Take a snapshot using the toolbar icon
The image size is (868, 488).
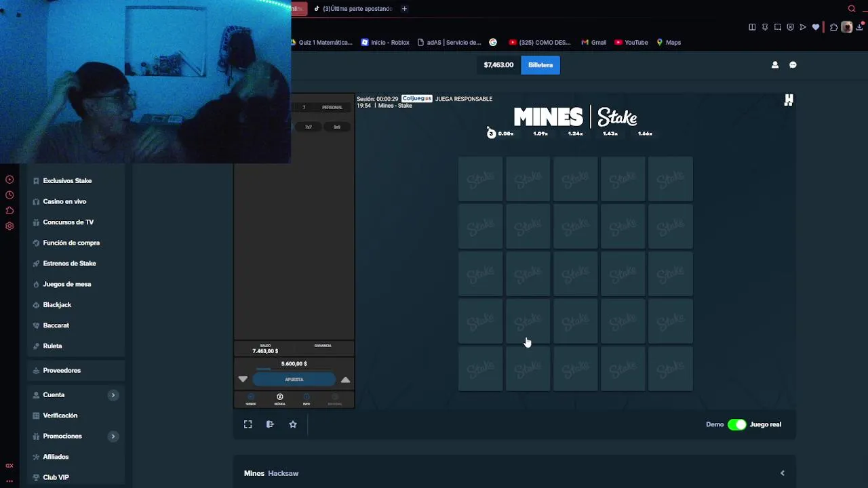coord(778,27)
